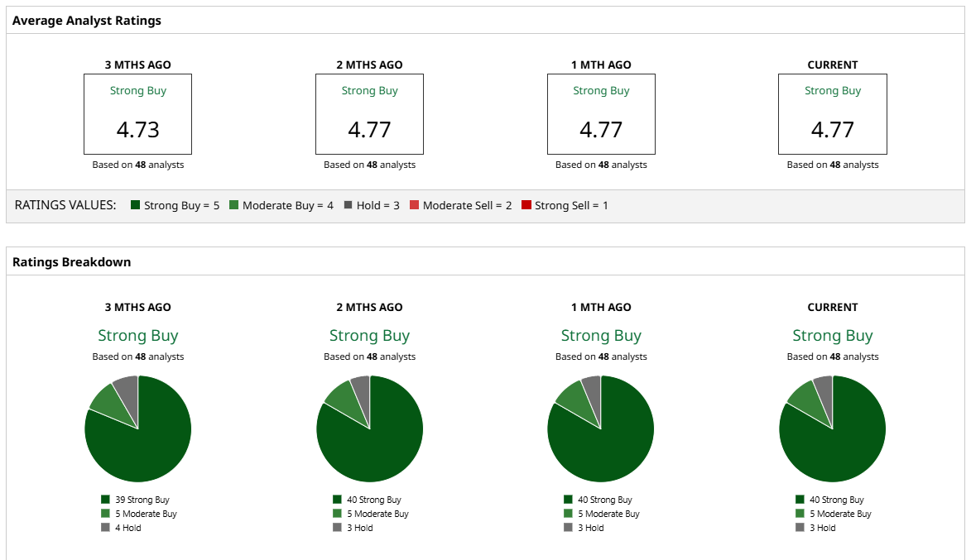The image size is (971, 560).
Task: Click the 1 MTH AGO average rating box
Action: coord(601,114)
